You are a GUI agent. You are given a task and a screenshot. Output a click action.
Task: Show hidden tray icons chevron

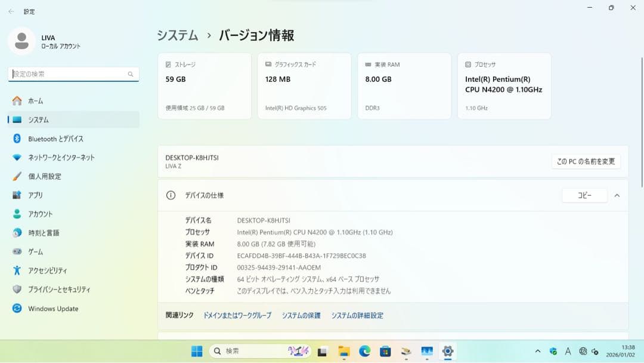pyautogui.click(x=538, y=351)
